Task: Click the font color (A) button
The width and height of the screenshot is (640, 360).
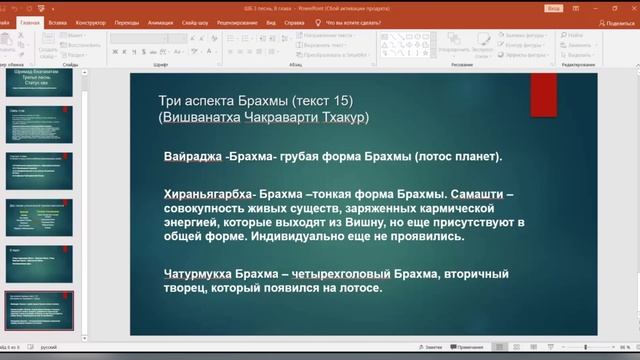Action: (x=209, y=52)
